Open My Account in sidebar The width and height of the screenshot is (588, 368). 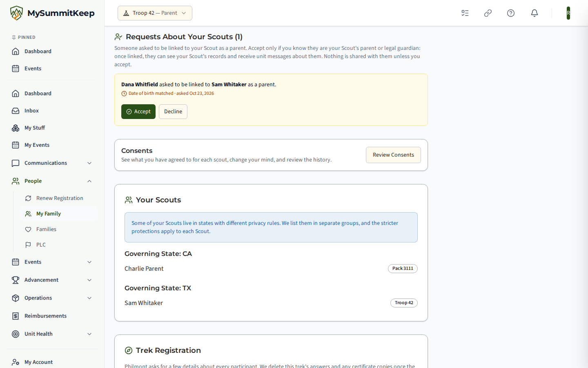[x=52, y=362]
